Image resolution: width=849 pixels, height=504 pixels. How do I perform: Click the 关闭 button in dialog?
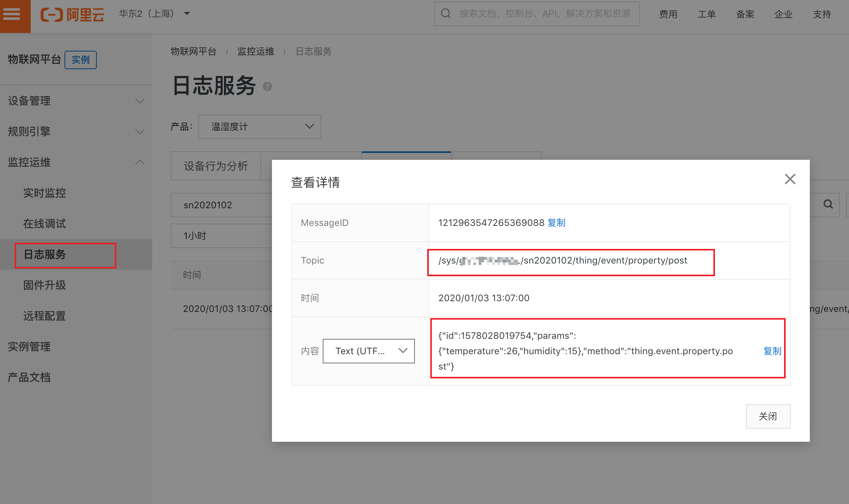pos(768,416)
